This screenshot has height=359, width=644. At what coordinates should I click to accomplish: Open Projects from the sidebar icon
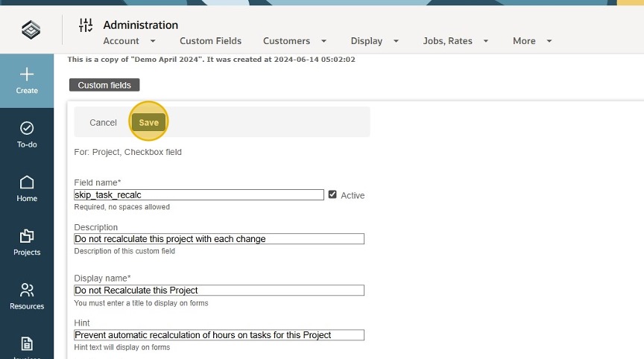coord(27,236)
